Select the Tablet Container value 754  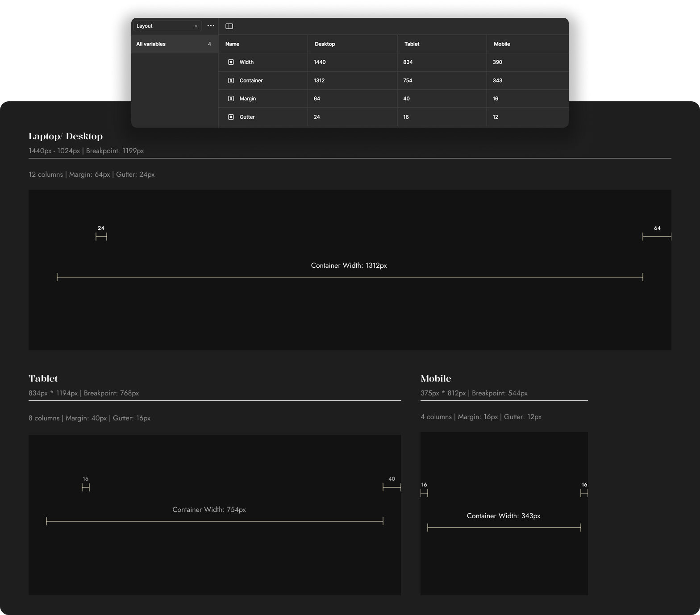pyautogui.click(x=408, y=80)
